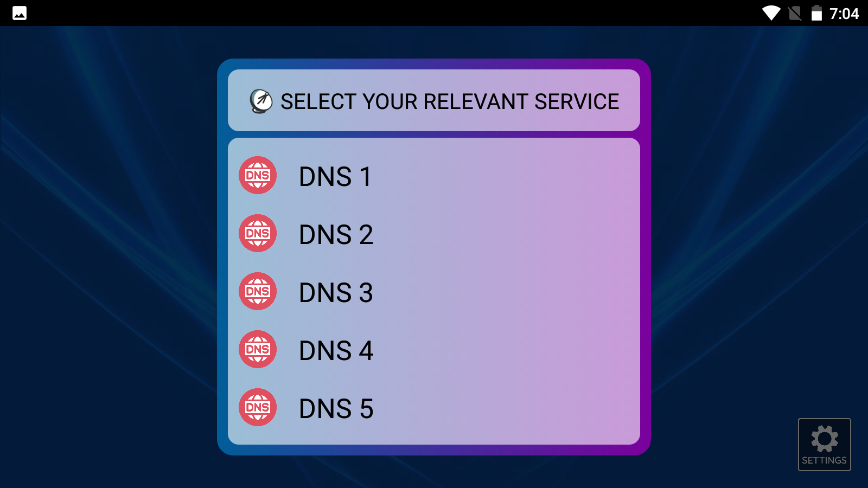The height and width of the screenshot is (488, 868).
Task: Tap the picture notification icon in status bar
Action: pyautogui.click(x=20, y=13)
